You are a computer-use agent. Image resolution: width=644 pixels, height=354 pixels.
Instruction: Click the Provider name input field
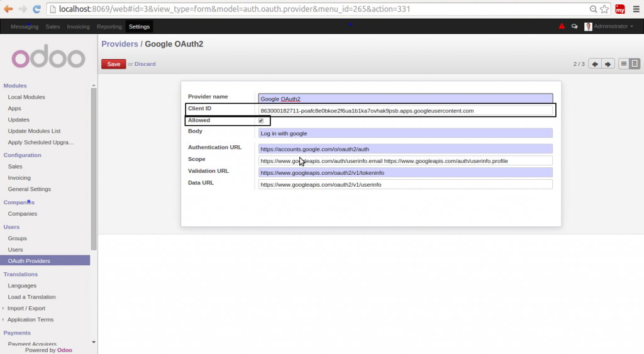tap(406, 99)
